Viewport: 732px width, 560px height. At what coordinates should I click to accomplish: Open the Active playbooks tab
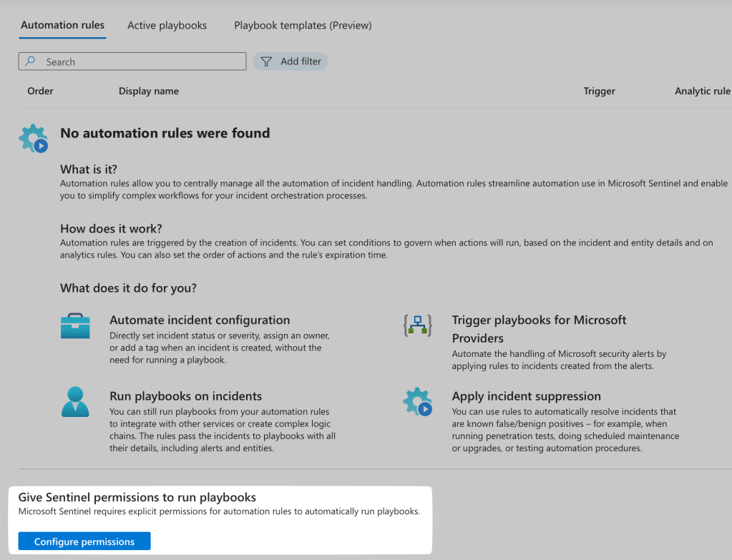point(167,25)
